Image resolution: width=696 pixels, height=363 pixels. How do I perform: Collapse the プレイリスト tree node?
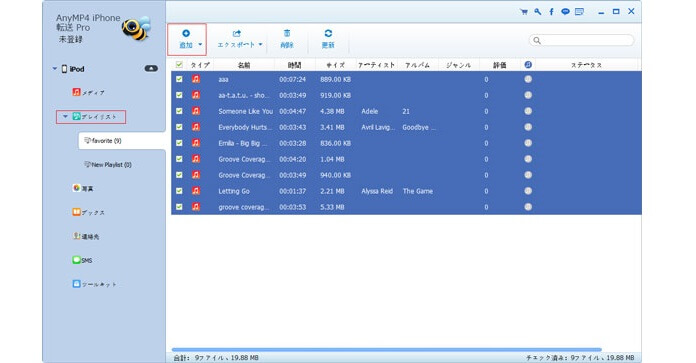point(65,117)
